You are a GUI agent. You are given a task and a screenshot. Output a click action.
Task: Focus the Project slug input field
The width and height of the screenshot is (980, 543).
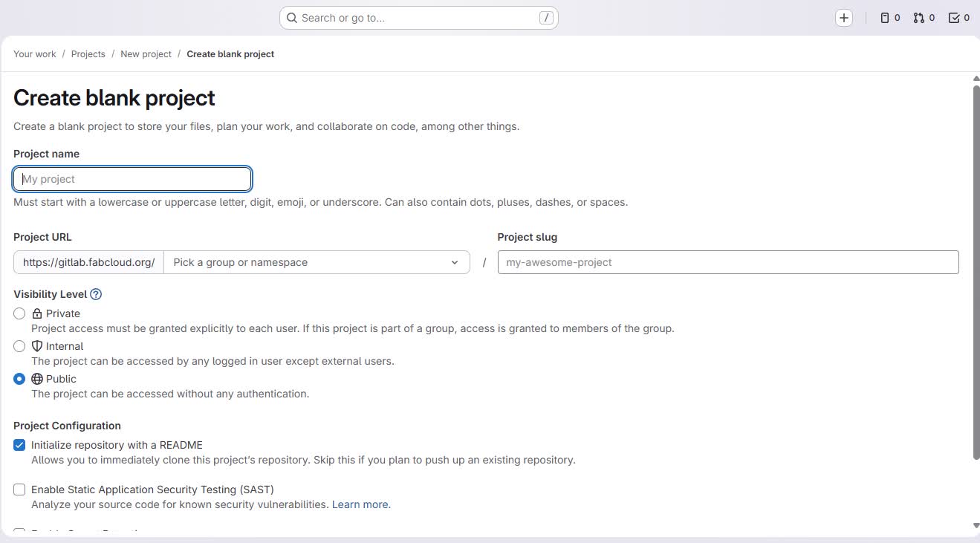coord(728,262)
